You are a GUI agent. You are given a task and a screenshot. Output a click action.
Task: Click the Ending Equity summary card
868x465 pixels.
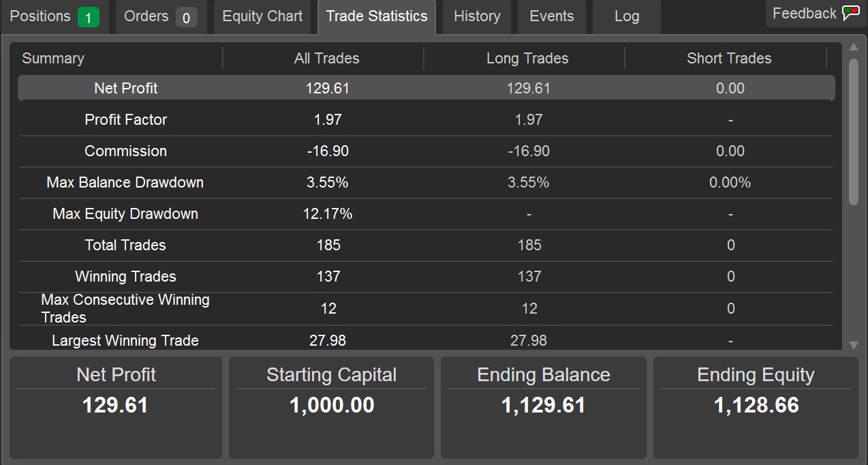tap(756, 407)
